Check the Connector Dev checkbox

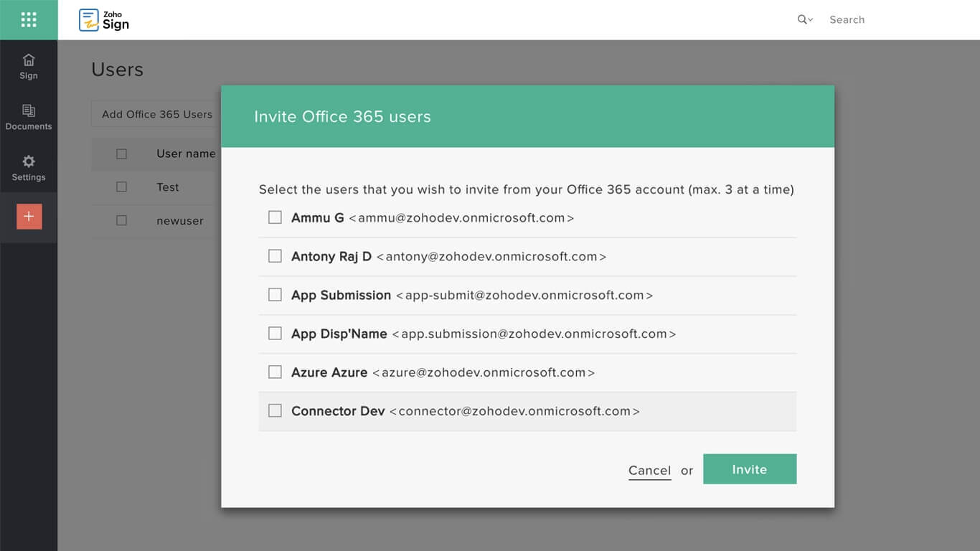(x=275, y=411)
